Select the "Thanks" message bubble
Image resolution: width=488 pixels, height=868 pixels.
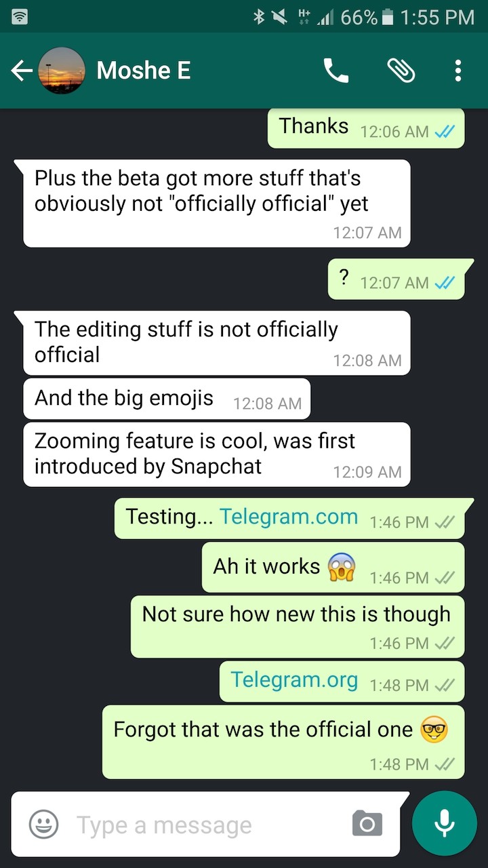366,127
